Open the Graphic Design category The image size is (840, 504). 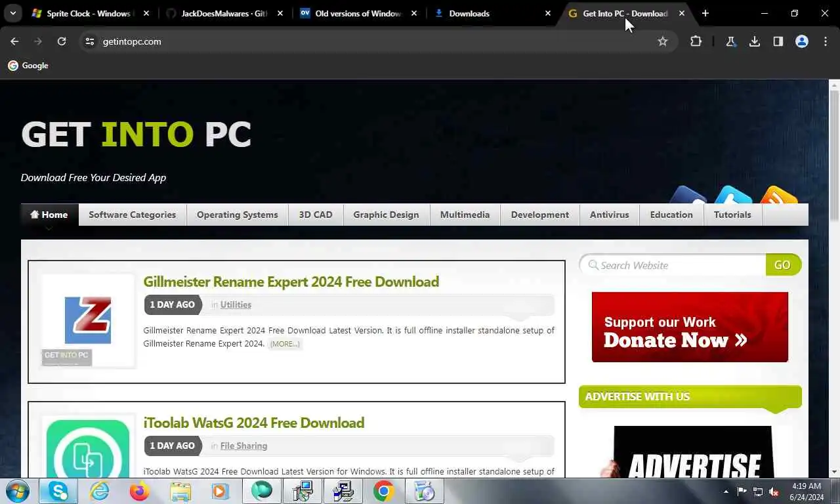[386, 215]
